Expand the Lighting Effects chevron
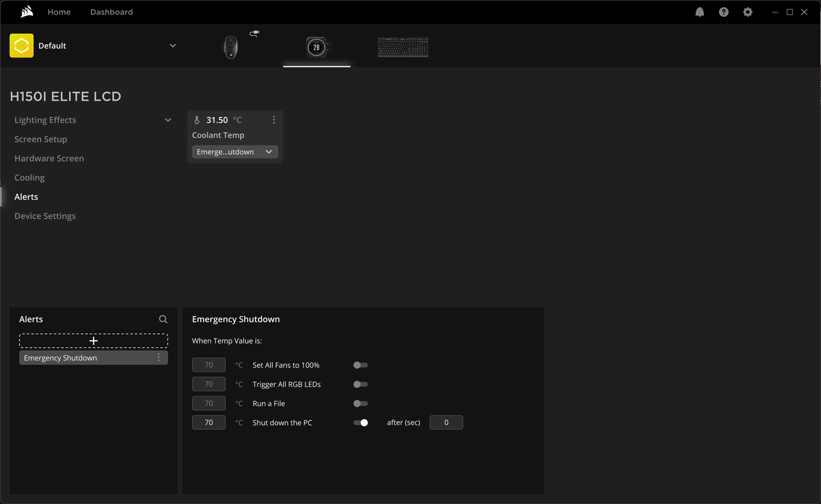The image size is (821, 504). coord(168,120)
